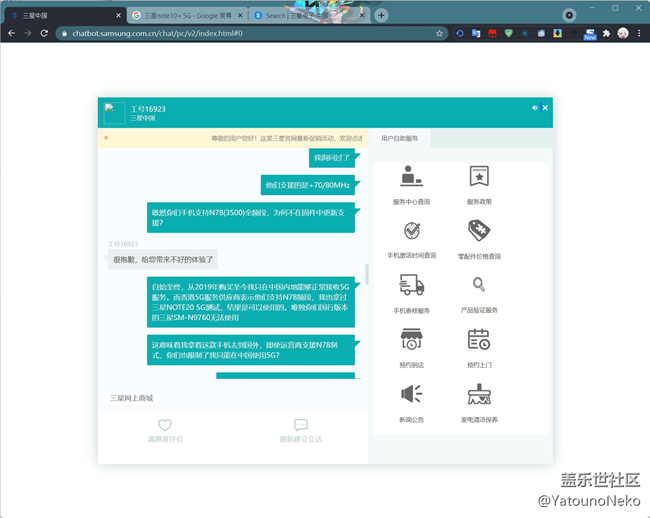This screenshot has width=650, height=518.
Task: Open a new browser tab
Action: 381,16
